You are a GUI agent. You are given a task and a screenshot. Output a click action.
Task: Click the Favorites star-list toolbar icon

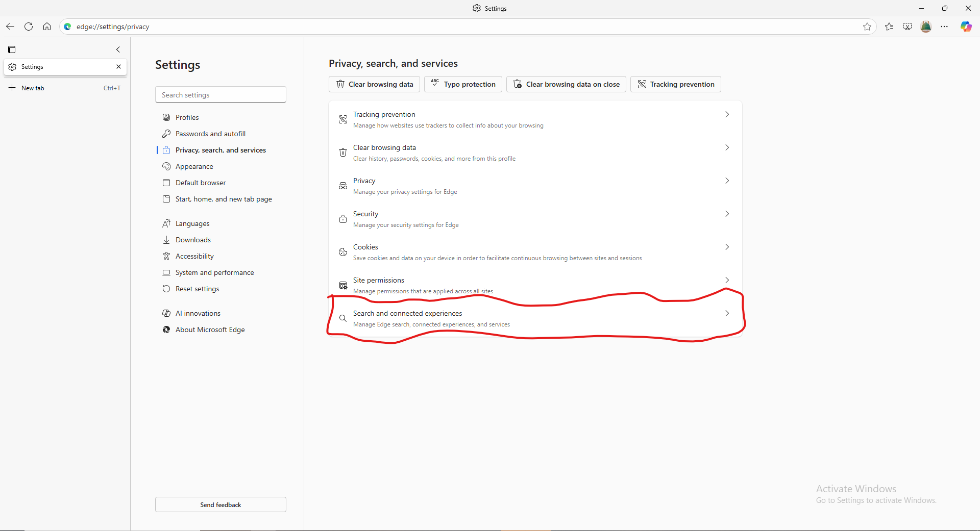tap(889, 27)
